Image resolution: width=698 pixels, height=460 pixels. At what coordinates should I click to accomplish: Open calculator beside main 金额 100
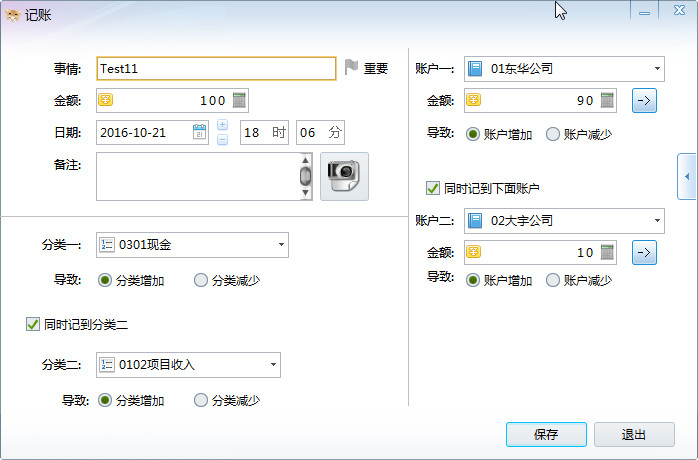[239, 100]
